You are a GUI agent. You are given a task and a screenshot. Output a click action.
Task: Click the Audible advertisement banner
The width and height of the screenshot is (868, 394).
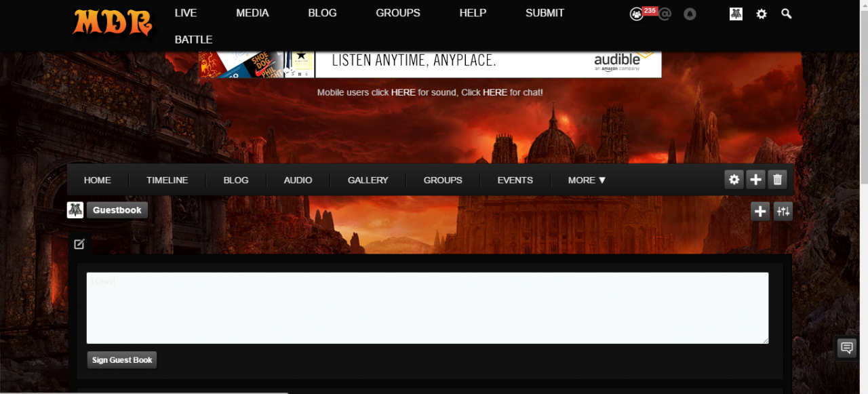(430, 64)
